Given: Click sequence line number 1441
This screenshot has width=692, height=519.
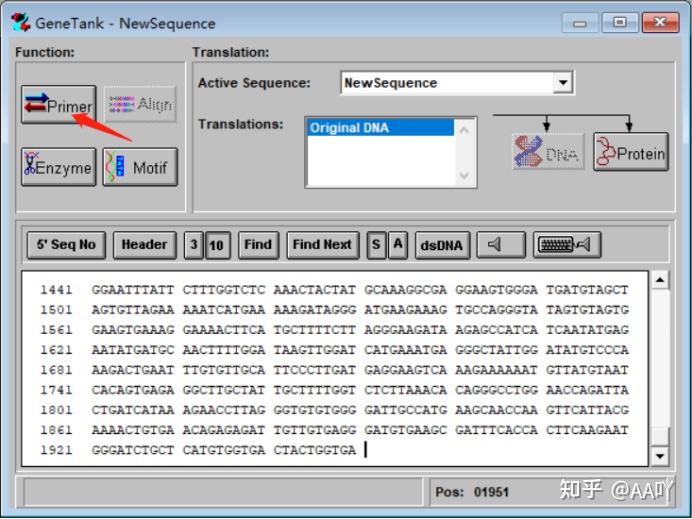Looking at the screenshot, I should tap(56, 290).
